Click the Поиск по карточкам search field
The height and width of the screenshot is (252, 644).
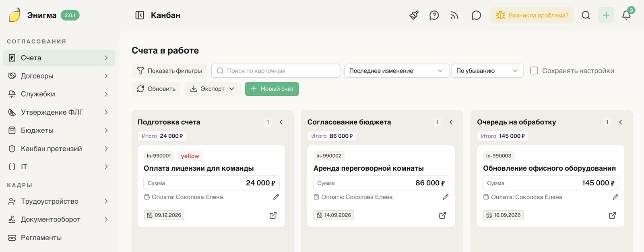[276, 70]
